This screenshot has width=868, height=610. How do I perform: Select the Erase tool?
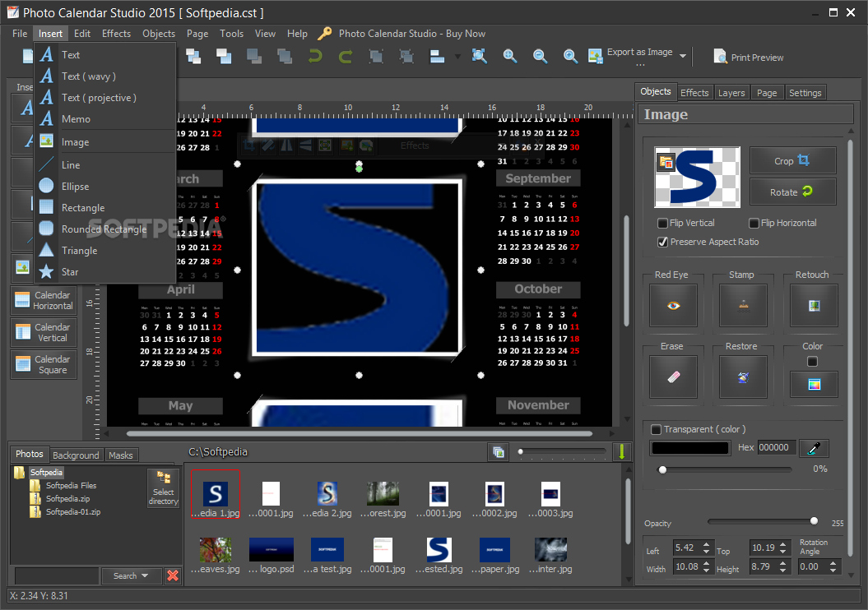tap(673, 377)
